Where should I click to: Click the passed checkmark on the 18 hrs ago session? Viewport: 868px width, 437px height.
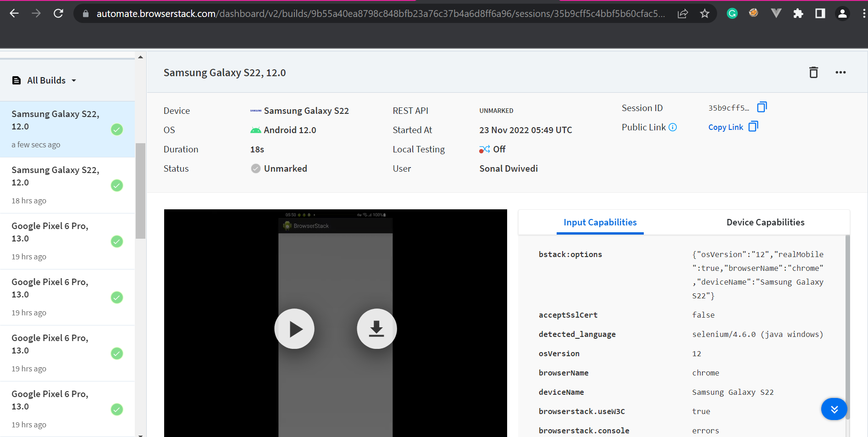[117, 185]
